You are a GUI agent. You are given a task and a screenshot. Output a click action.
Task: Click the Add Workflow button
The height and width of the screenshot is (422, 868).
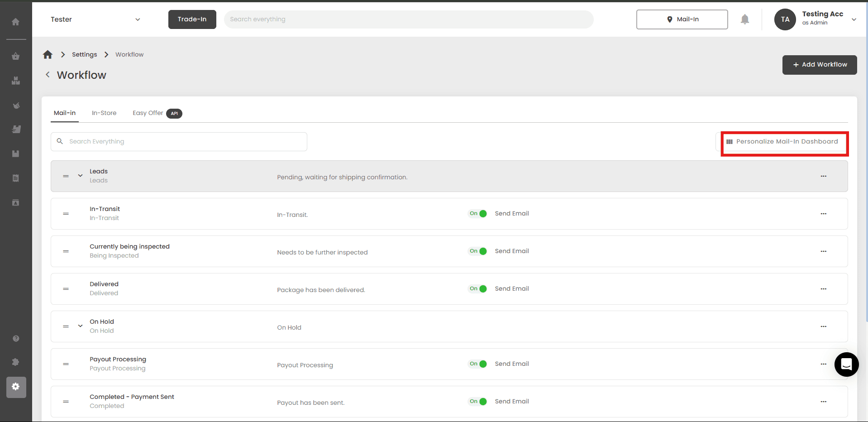click(x=820, y=65)
